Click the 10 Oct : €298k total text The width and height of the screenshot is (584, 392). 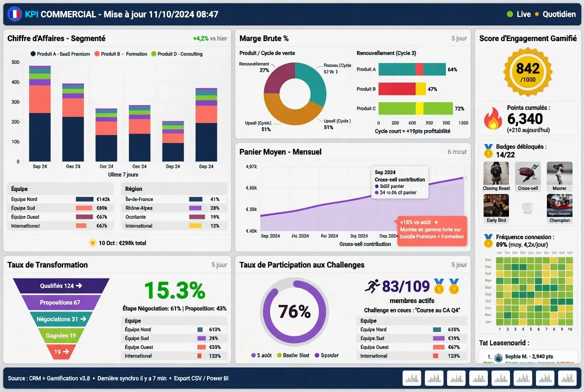(122, 243)
